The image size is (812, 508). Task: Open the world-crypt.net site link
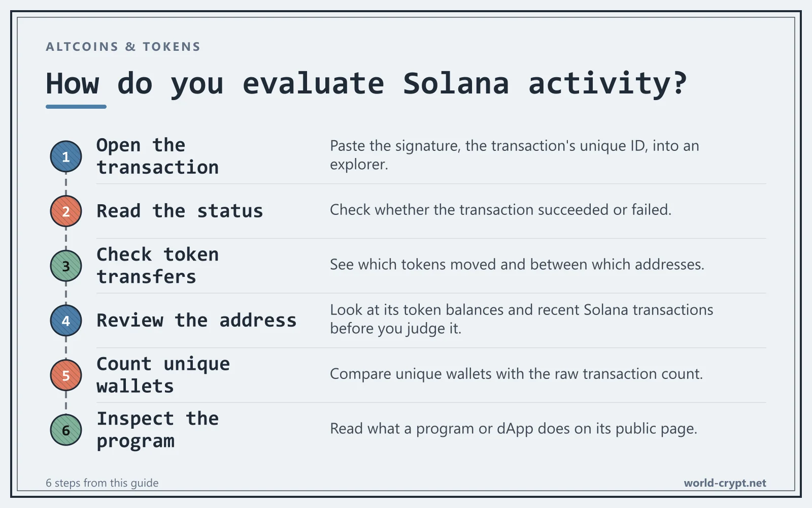tap(725, 483)
